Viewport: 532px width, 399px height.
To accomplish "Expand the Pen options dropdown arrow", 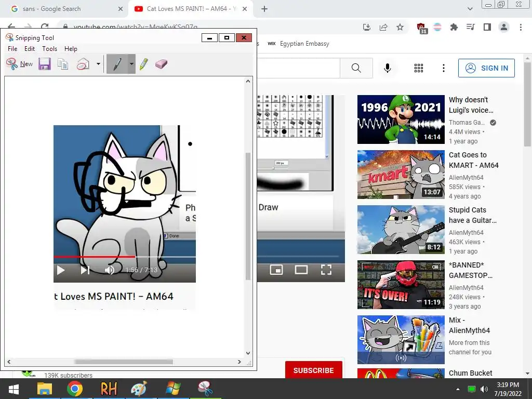I will click(x=131, y=64).
